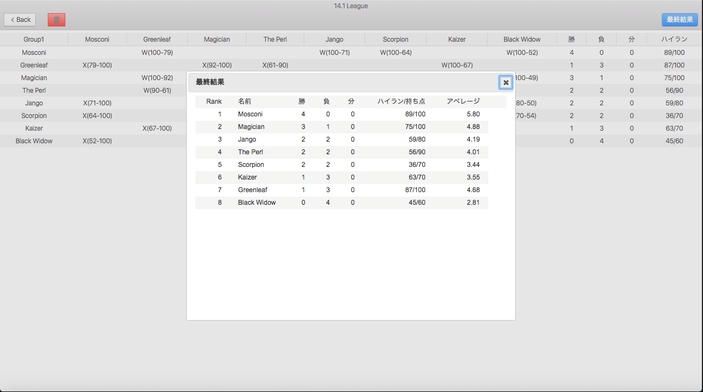Click W(100-92) match result cell
703x392 pixels.
point(157,78)
